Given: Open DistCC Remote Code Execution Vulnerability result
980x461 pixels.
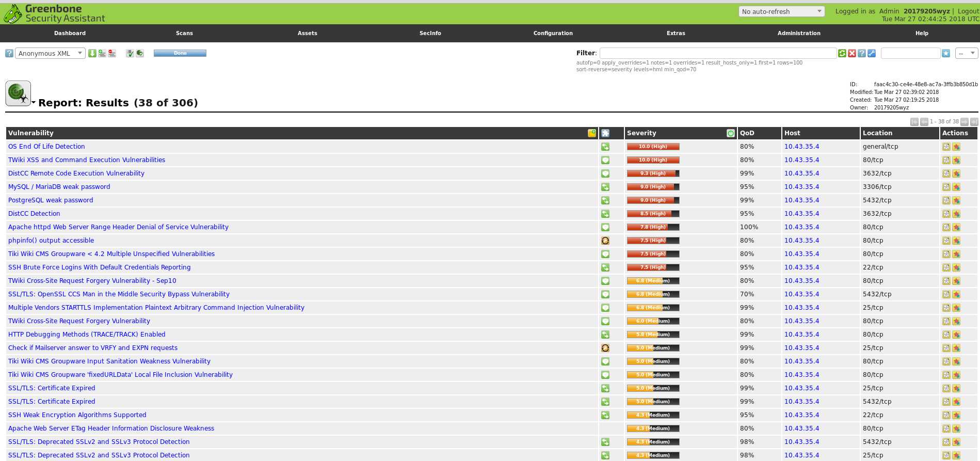Looking at the screenshot, I should (x=76, y=173).
